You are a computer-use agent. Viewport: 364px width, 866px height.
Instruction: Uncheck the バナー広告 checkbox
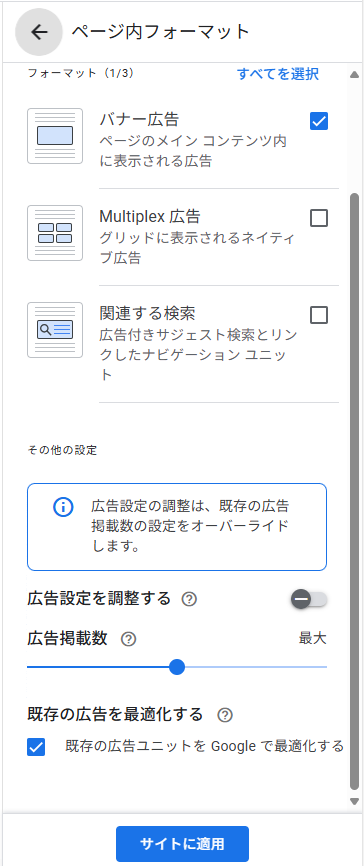[x=319, y=121]
